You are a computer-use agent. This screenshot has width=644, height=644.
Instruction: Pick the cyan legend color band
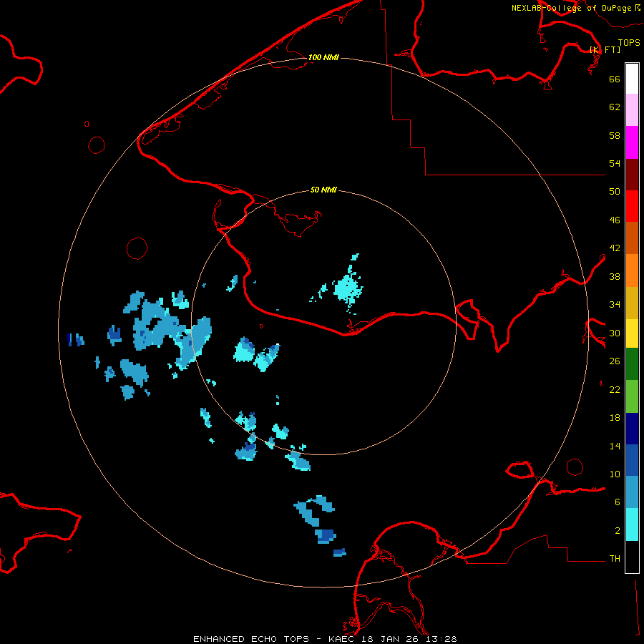632,525
